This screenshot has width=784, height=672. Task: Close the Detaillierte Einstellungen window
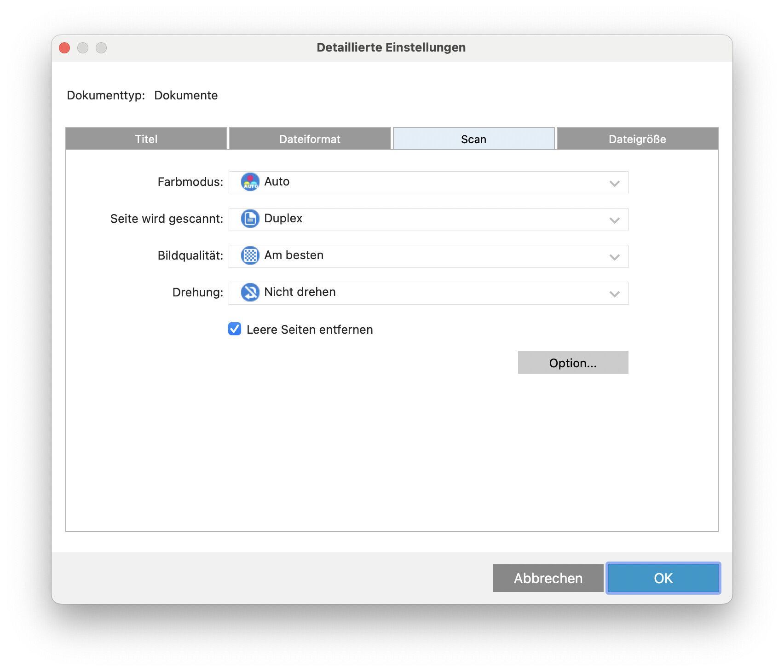click(64, 48)
